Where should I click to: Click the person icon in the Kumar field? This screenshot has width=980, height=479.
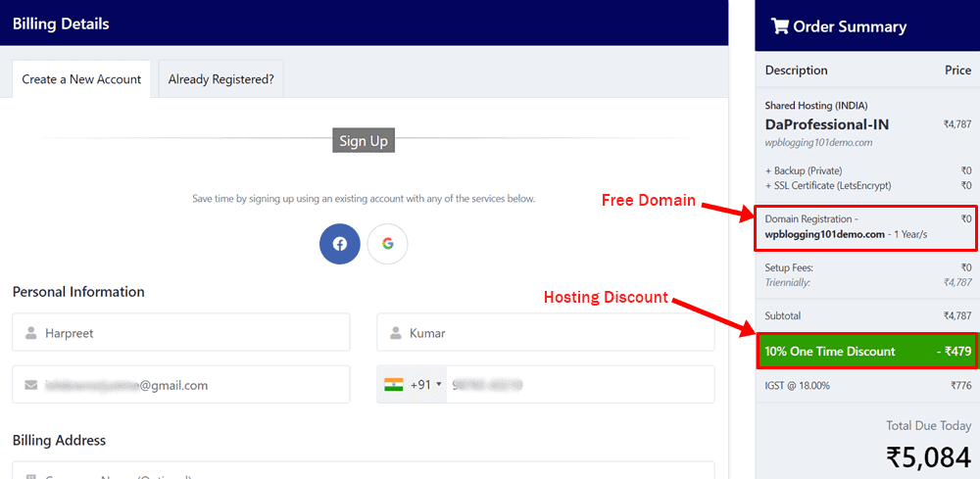(394, 333)
